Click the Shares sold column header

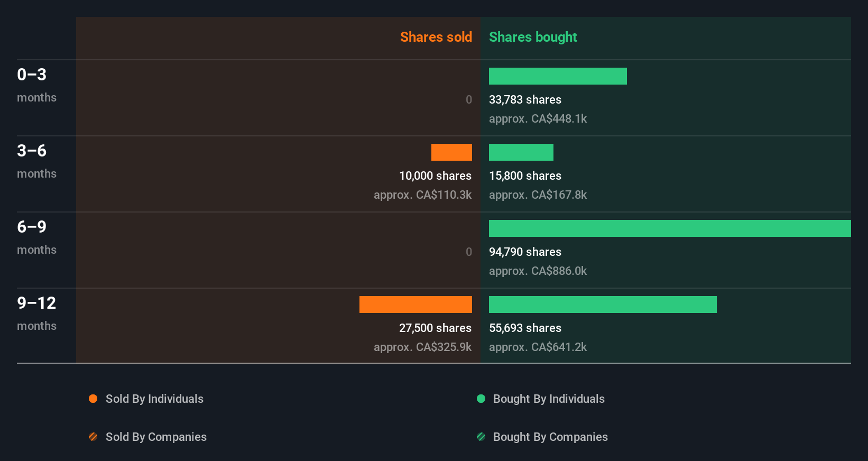[x=436, y=37]
